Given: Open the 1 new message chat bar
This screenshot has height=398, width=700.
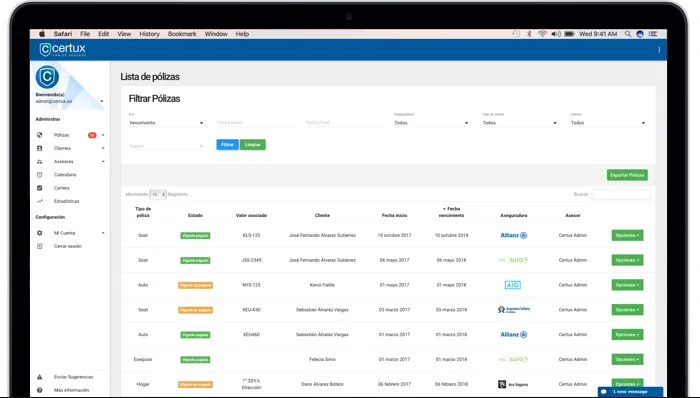Looking at the screenshot, I should (630, 392).
